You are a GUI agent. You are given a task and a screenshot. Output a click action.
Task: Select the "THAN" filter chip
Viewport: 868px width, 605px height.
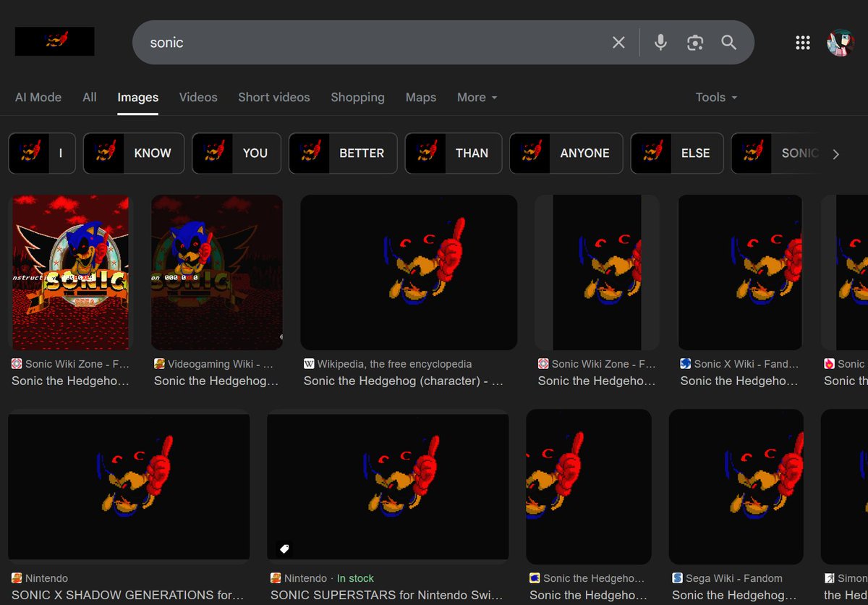click(x=454, y=153)
